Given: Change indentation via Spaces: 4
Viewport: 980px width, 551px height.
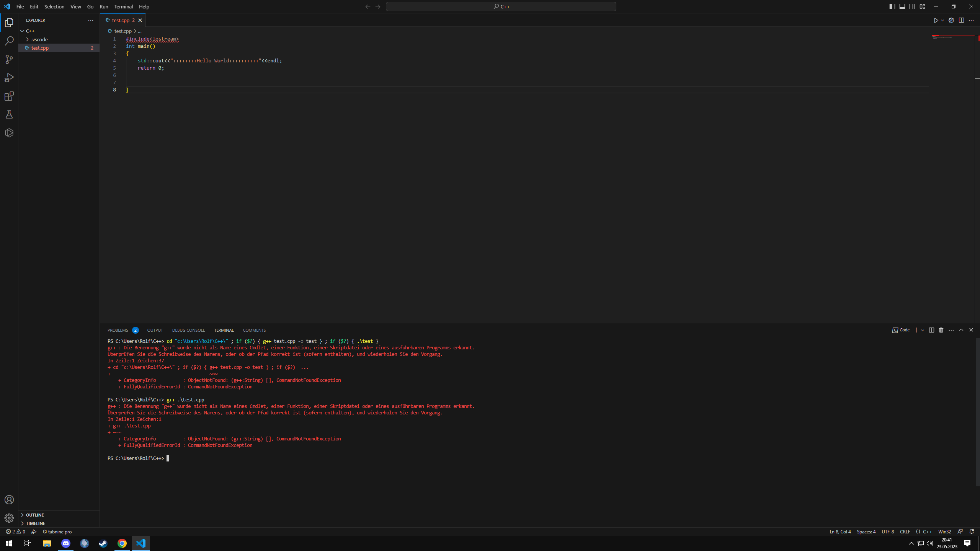Looking at the screenshot, I should (866, 531).
